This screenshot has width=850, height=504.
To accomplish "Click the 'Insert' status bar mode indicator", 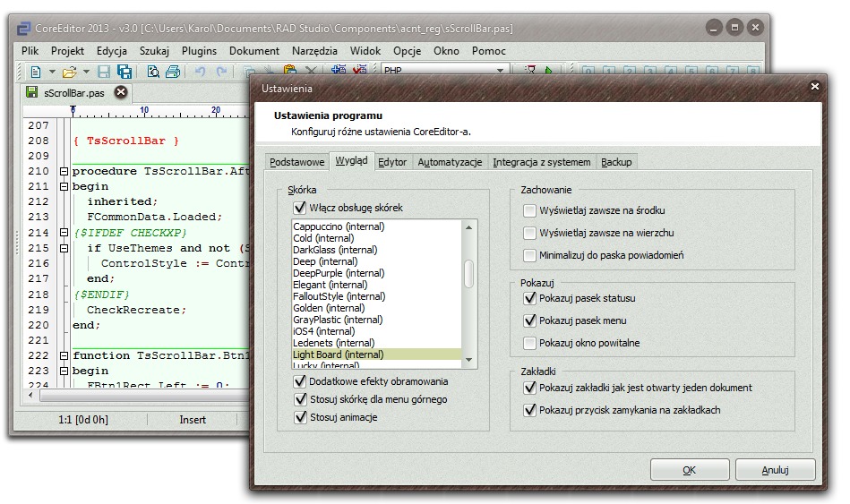I will (x=193, y=420).
